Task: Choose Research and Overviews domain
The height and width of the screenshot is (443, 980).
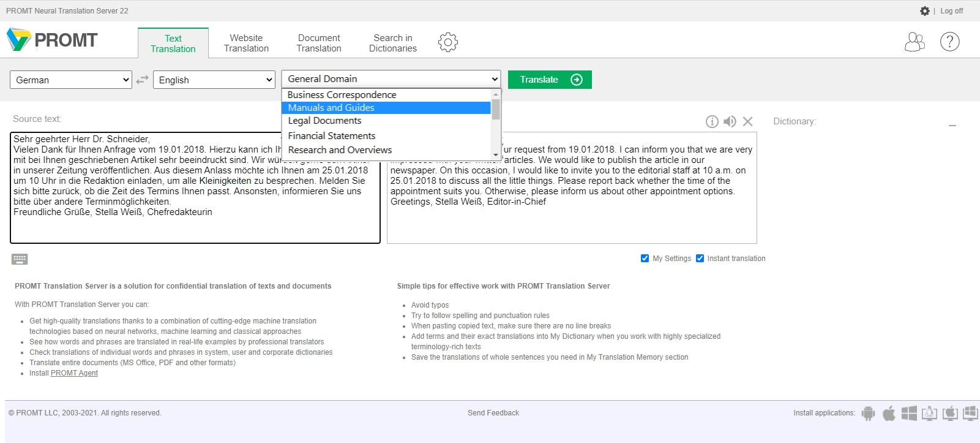Action: point(386,150)
